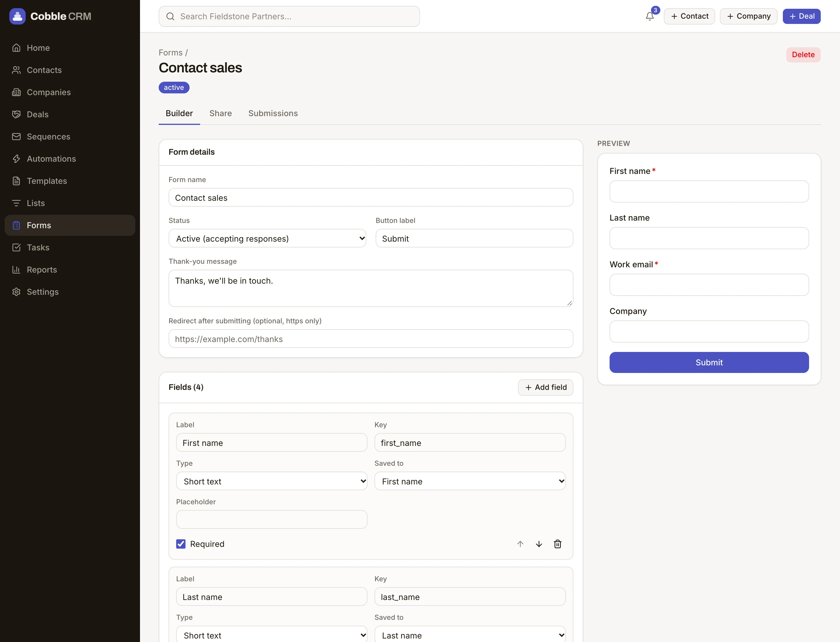The width and height of the screenshot is (840, 642).
Task: Open Saved to dropdown for Last name field
Action: click(470, 634)
